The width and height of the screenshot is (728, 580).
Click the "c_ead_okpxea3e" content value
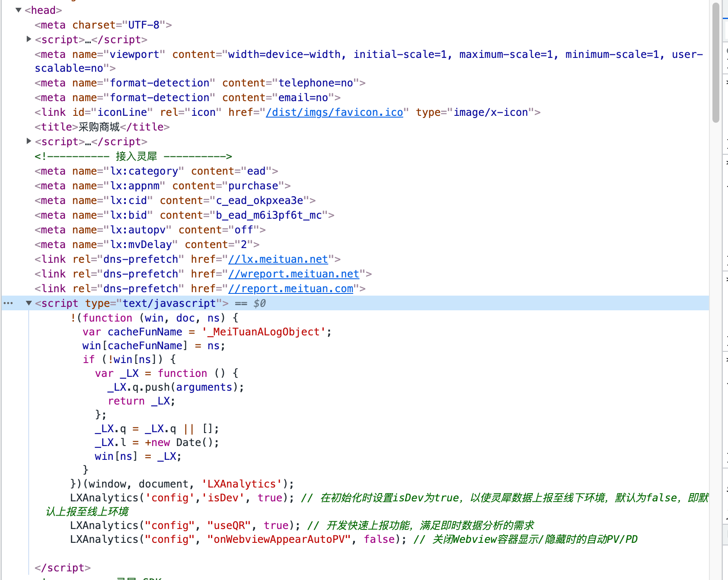pyautogui.click(x=259, y=201)
